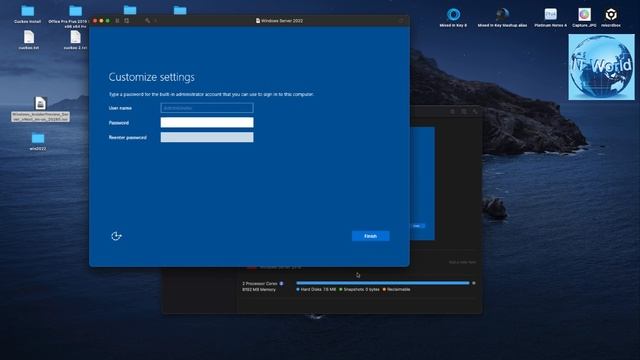640x360 pixels.
Task: Launch the rekordbox app
Action: click(611, 15)
